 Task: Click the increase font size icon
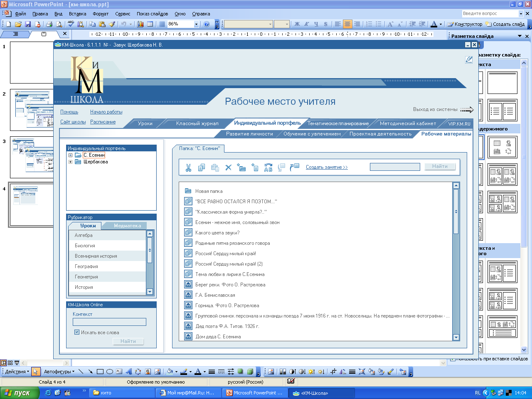[x=390, y=24]
